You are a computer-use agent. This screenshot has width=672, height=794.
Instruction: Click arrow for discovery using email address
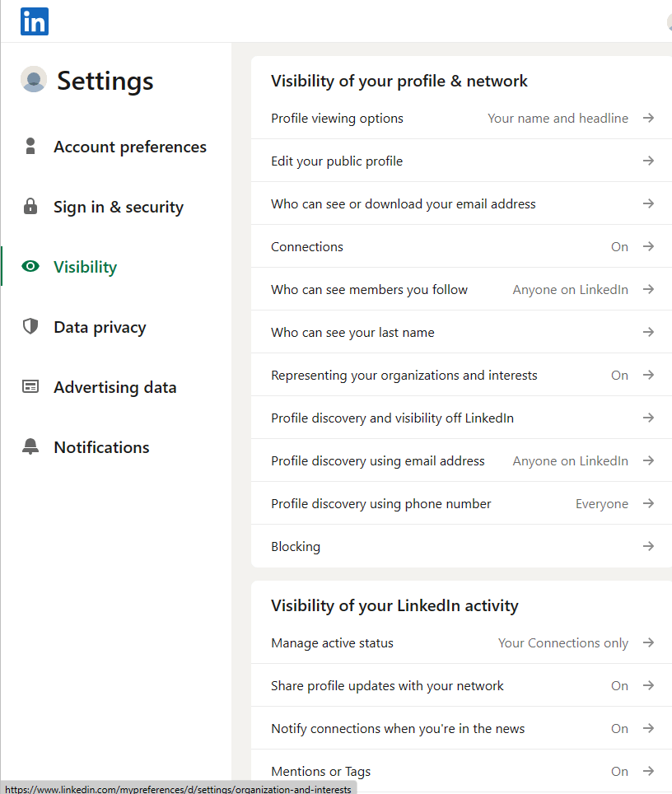click(648, 460)
